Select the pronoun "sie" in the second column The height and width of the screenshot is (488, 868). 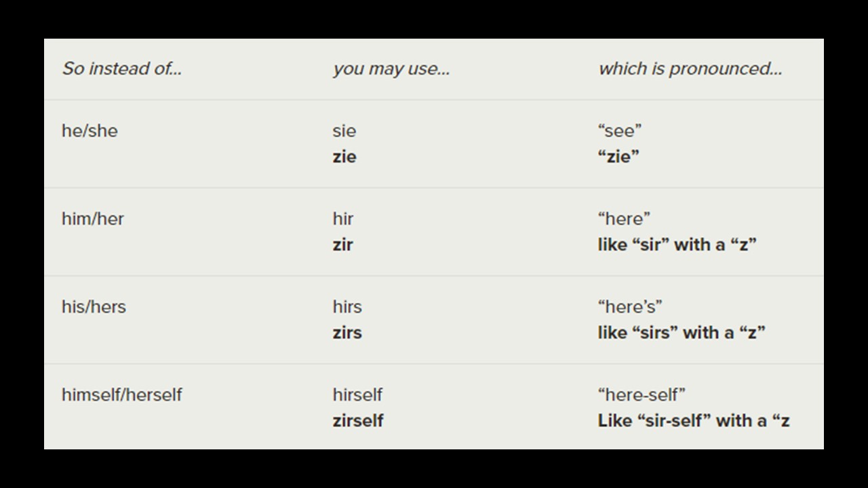[344, 130]
